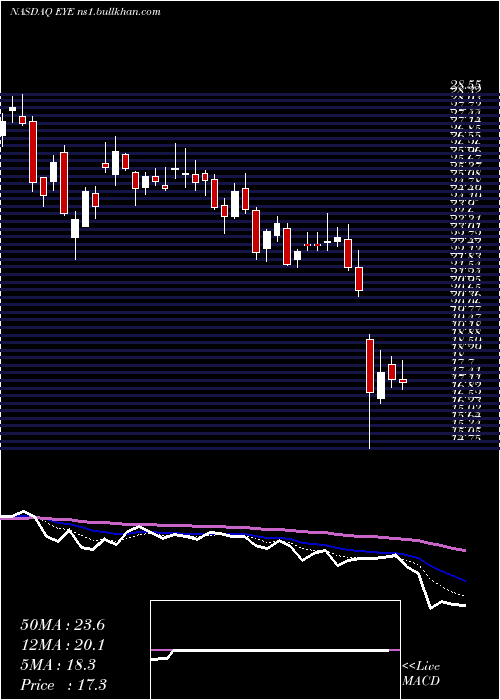Open the MACD indicator panel box
The height and width of the screenshot is (700, 500).
275,650
